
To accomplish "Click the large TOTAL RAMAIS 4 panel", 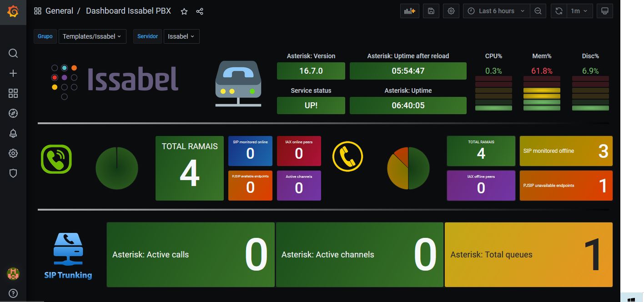I will (190, 168).
